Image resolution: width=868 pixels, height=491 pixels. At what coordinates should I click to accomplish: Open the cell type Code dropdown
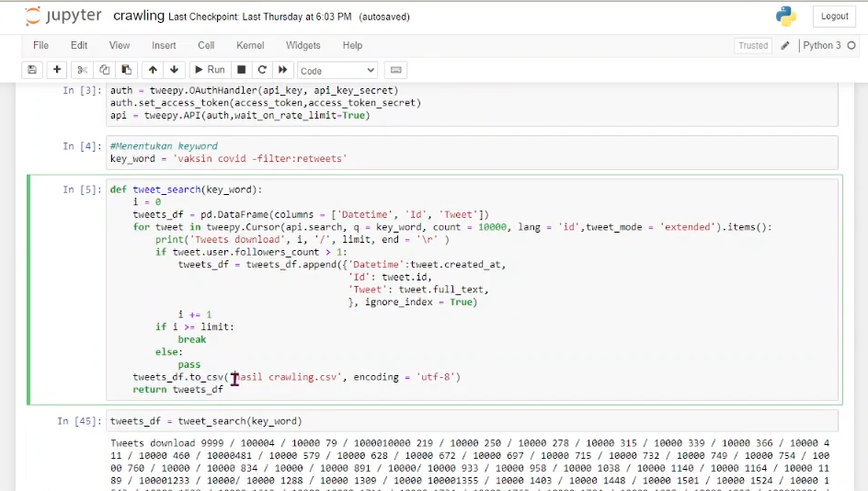point(337,70)
